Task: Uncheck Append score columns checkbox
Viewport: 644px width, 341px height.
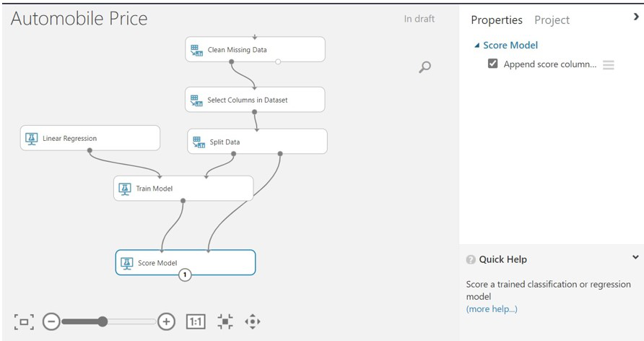Action: pos(493,64)
